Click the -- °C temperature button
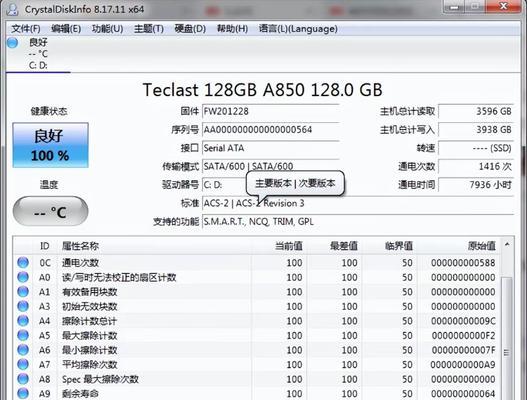 tap(50, 211)
